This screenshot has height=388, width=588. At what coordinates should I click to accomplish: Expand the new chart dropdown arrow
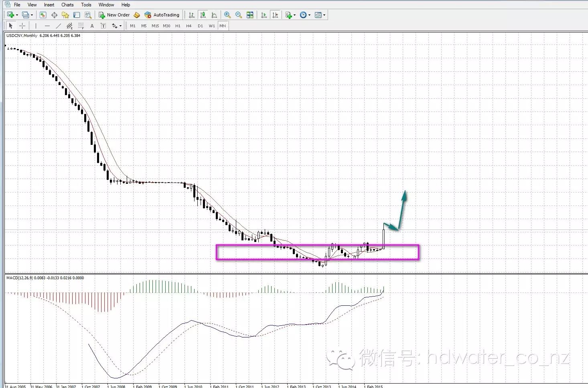[x=17, y=15]
